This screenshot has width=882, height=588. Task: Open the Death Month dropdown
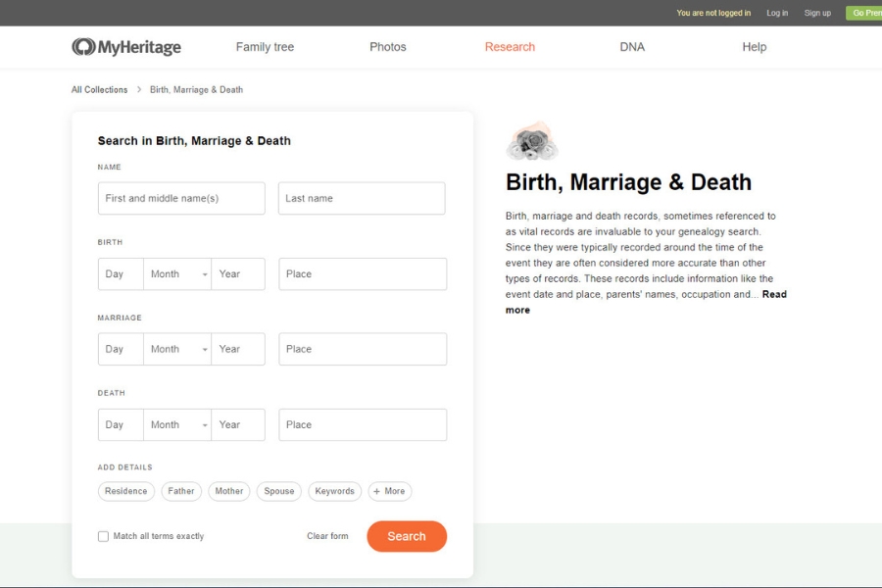click(177, 424)
